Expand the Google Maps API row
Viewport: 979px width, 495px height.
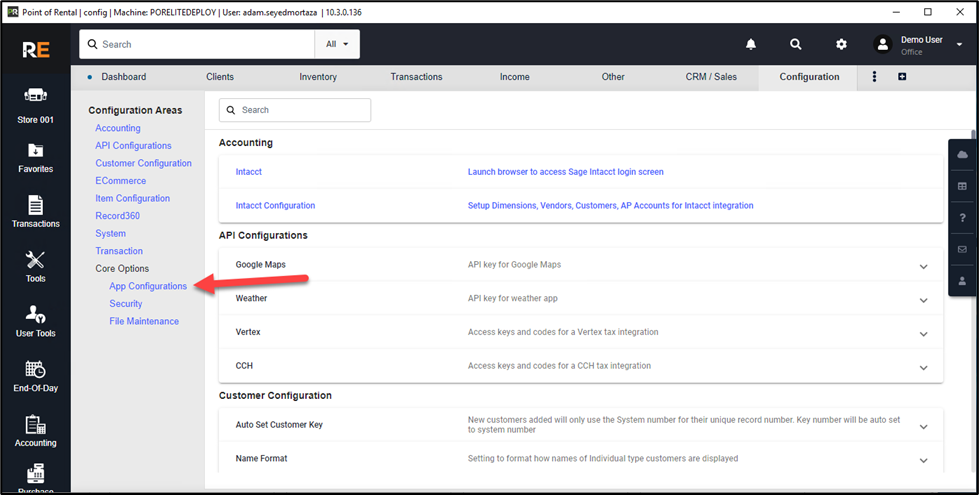coord(923,266)
